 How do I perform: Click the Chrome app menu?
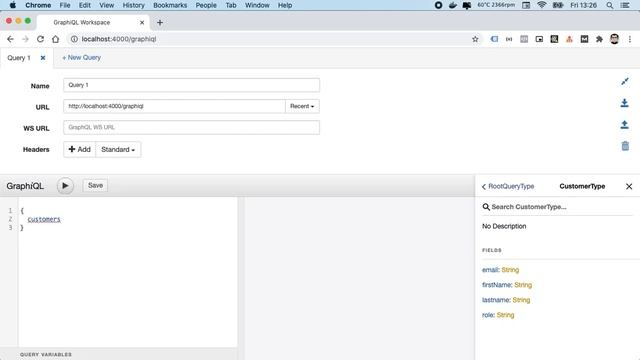tap(38, 5)
